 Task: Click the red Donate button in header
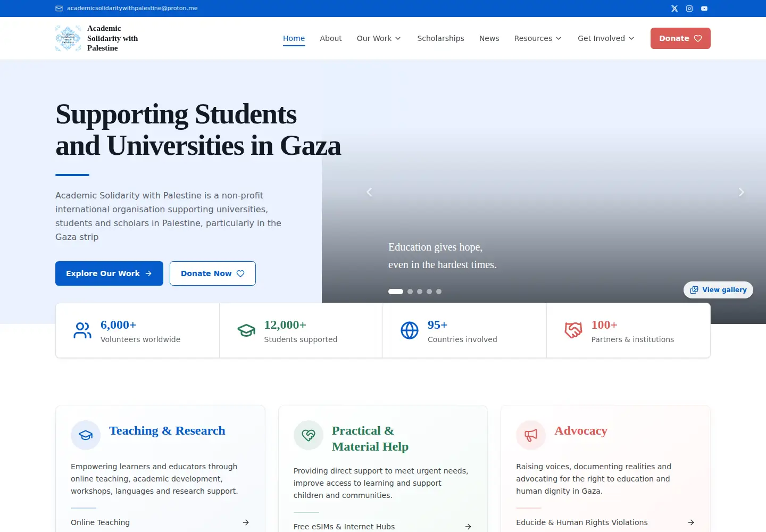click(680, 38)
